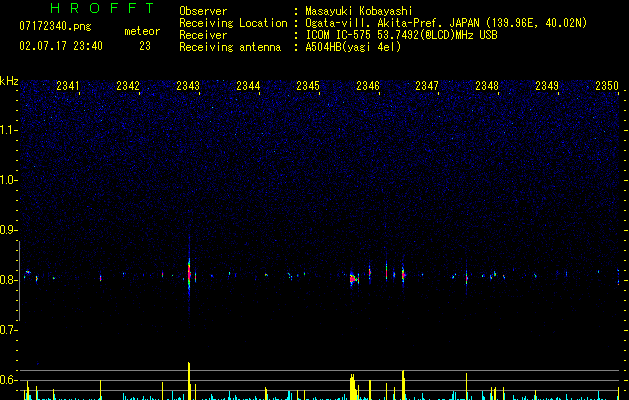The width and height of the screenshot is (629, 400).
Task: Click the 2341 time marker
Action: coord(67,86)
